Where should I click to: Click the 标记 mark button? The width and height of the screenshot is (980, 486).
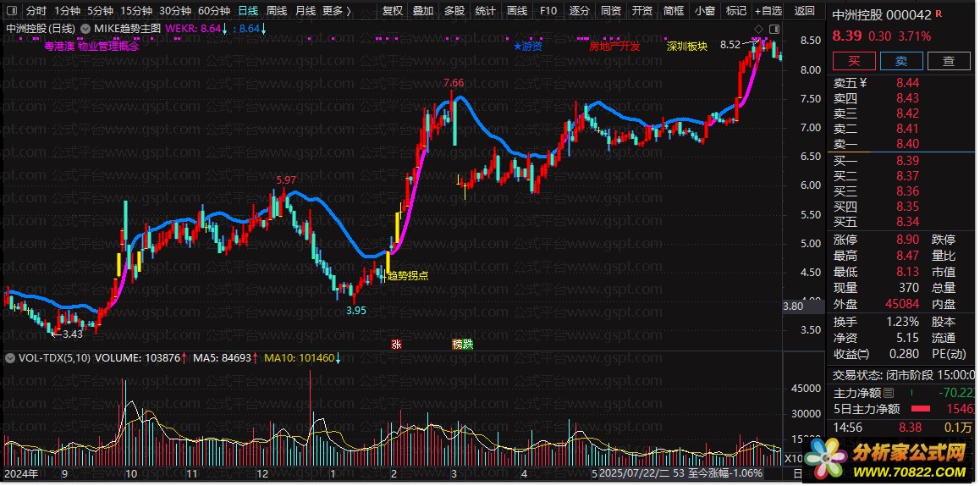click(735, 11)
